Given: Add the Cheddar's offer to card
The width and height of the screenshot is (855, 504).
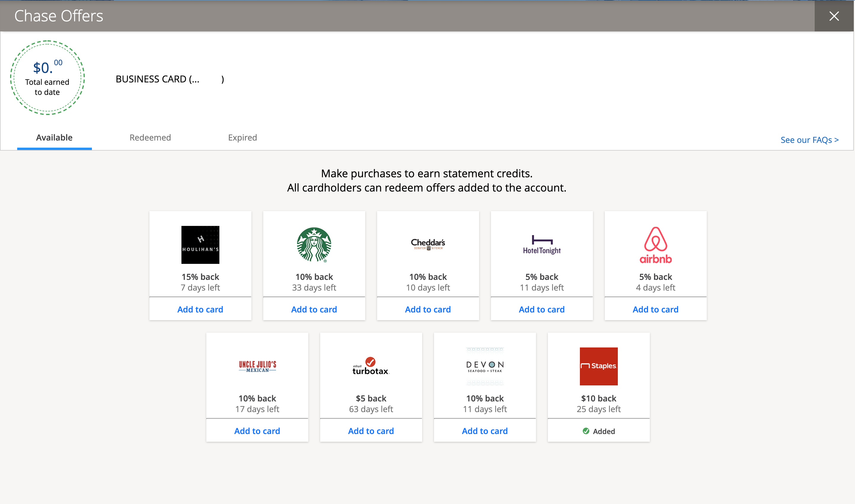Looking at the screenshot, I should click(428, 310).
